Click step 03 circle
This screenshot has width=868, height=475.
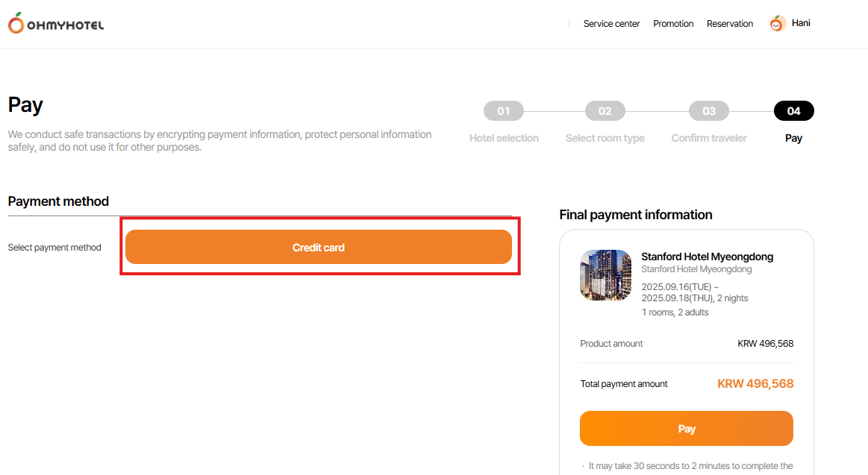coord(709,111)
